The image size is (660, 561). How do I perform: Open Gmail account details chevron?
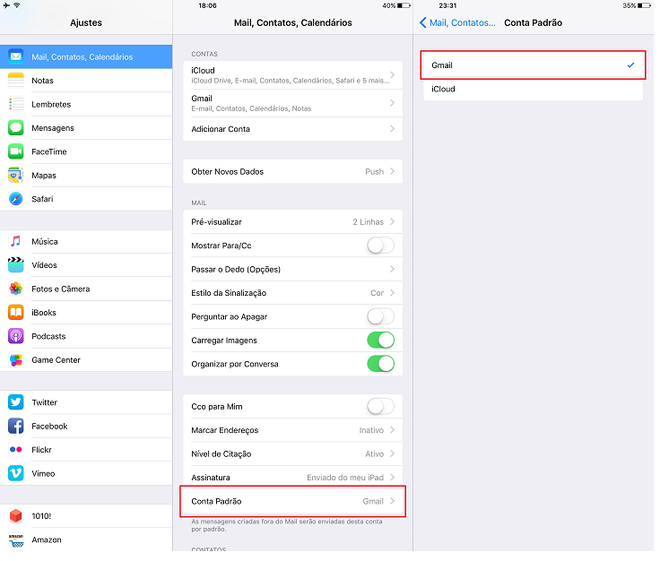click(x=392, y=103)
